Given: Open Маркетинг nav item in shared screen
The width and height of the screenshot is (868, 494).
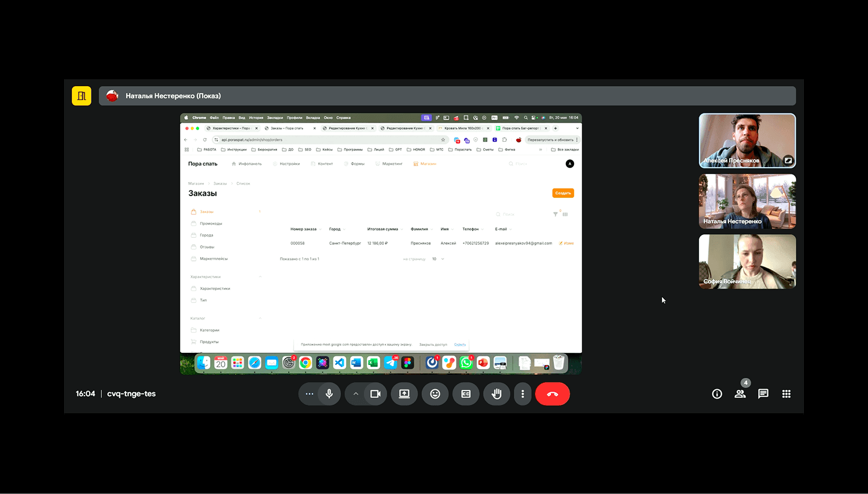Looking at the screenshot, I should [389, 164].
